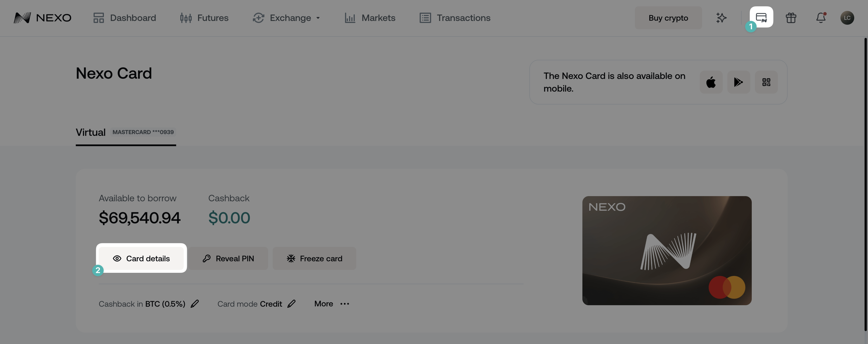Screen dimensions: 868x344
Task: Open the Google Play icon
Action: 739,82
